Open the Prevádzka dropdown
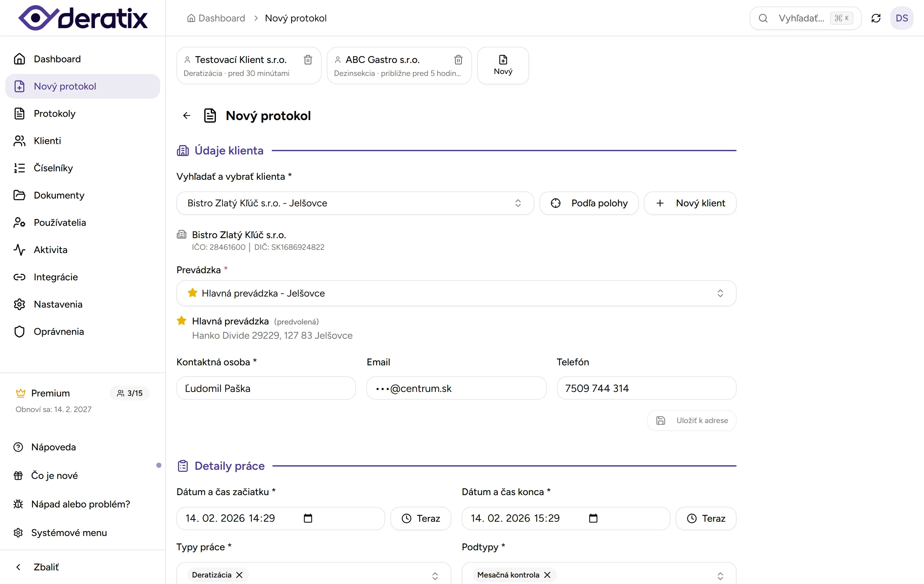 [720, 293]
